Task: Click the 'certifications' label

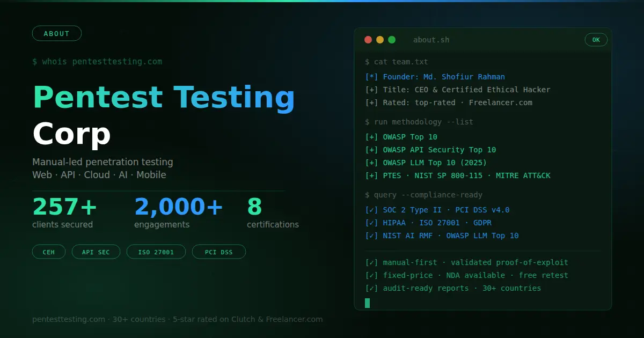Action: tap(273, 225)
